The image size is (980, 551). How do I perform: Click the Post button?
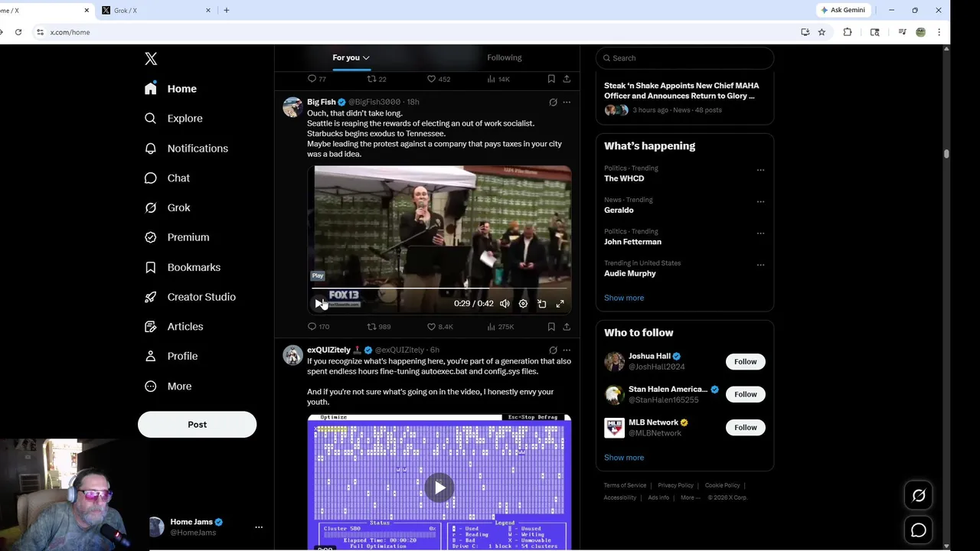point(197,425)
